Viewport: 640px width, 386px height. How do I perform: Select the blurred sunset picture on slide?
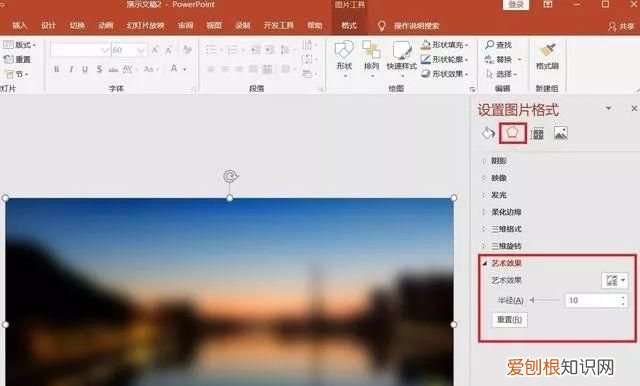229,292
